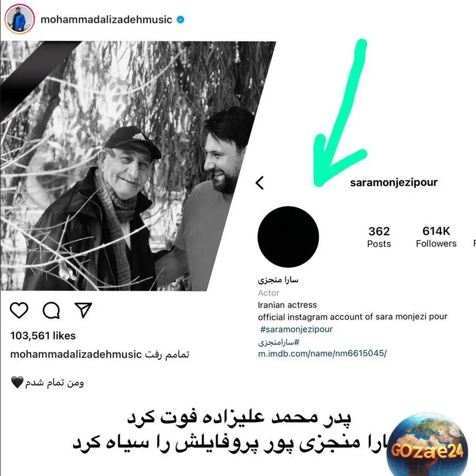This screenshot has width=476, height=476.
Task: Share post via paper plane icon
Action: [83, 310]
